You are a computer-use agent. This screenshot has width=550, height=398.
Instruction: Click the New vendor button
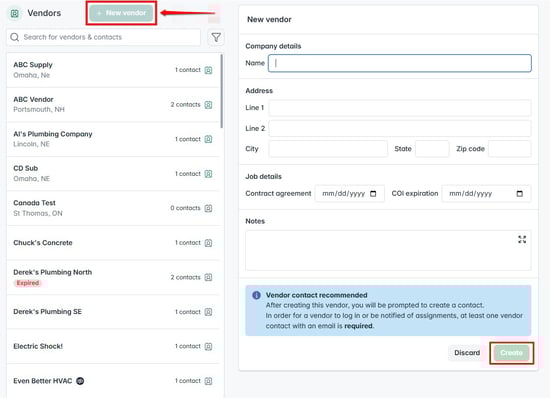tap(121, 13)
